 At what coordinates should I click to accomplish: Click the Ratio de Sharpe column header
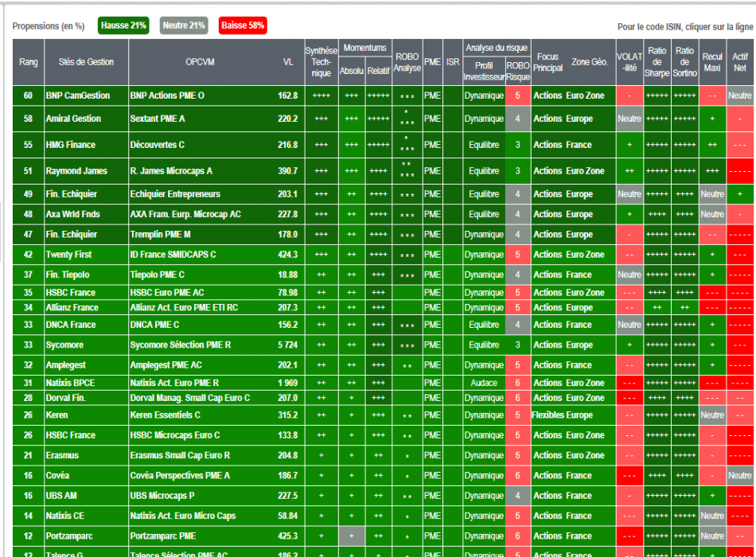[657, 62]
